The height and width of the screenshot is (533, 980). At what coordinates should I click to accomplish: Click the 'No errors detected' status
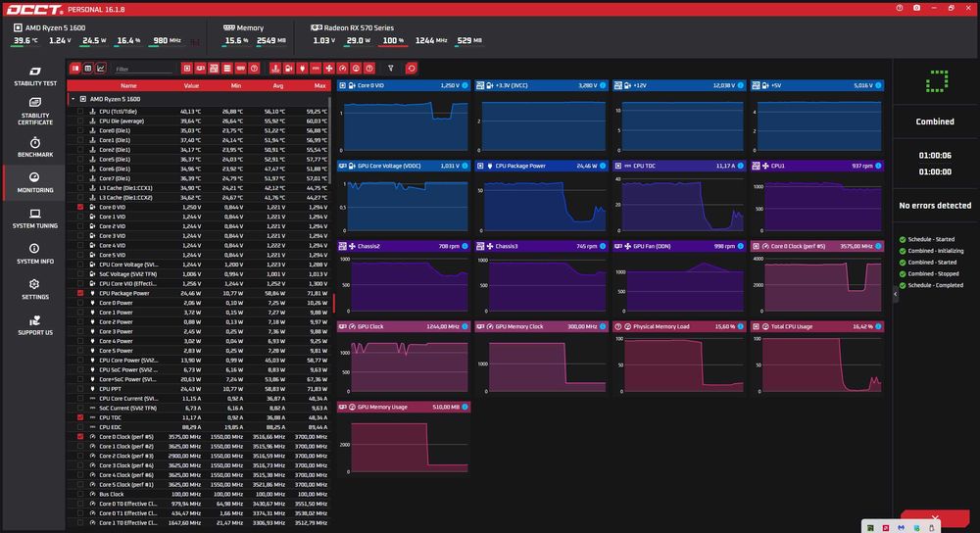point(934,206)
